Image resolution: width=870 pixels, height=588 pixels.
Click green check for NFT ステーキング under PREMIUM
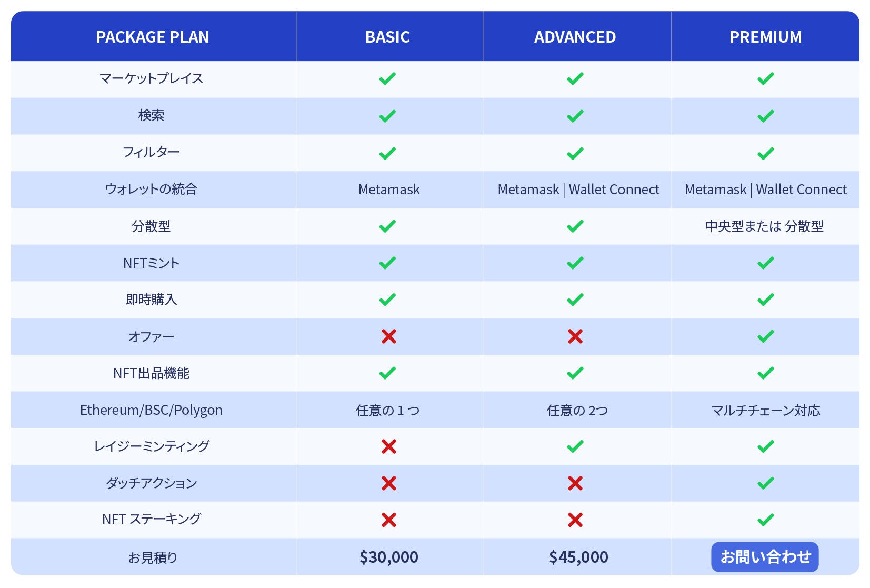765,520
